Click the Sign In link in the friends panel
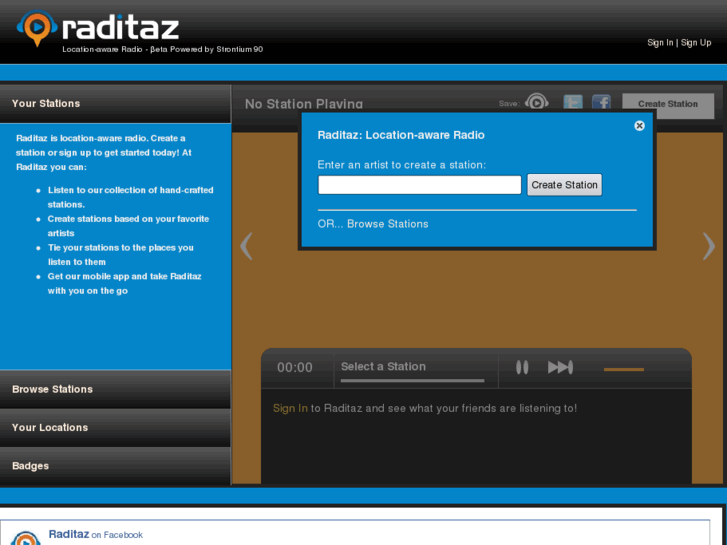The width and height of the screenshot is (727, 545). (x=290, y=408)
